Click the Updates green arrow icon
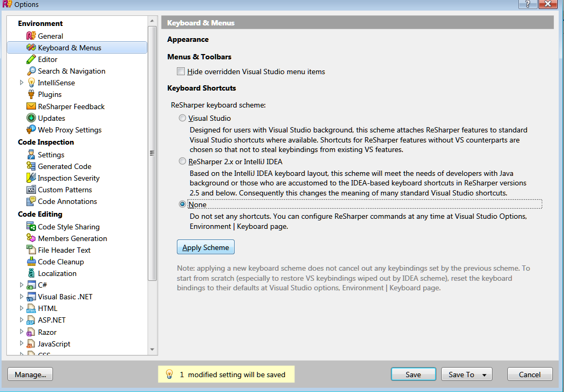Image resolution: width=564 pixels, height=392 pixels. tap(31, 118)
